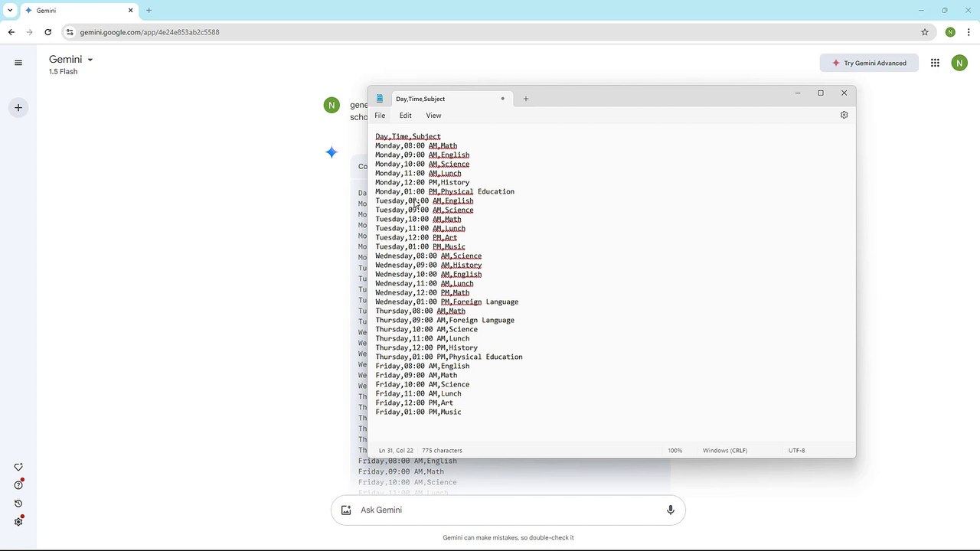Image resolution: width=980 pixels, height=551 pixels.
Task: View site information icon in address bar
Action: (x=70, y=32)
